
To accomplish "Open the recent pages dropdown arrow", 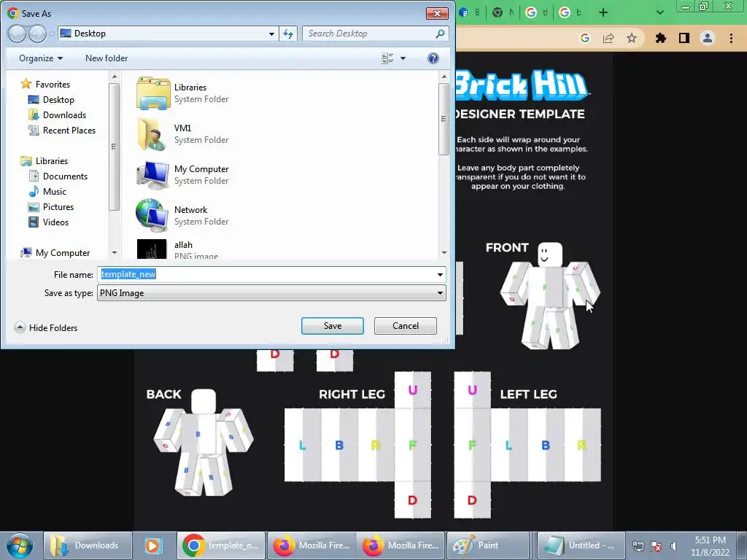I will [x=52, y=34].
